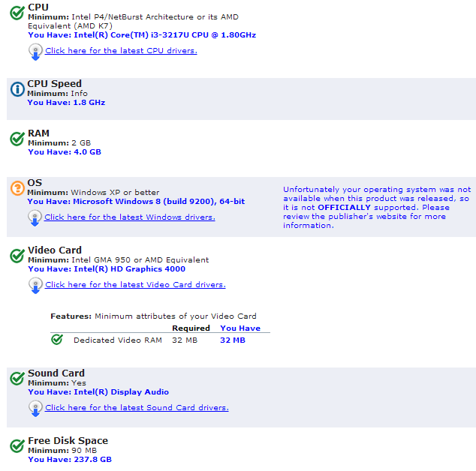
Task: Click the green checkmark beside CPU
Action: [x=17, y=13]
